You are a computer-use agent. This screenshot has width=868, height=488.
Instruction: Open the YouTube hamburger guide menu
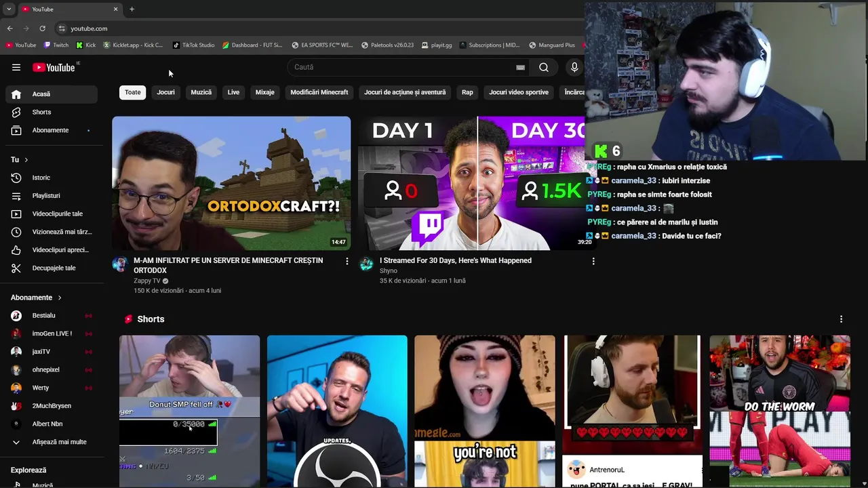(x=16, y=67)
